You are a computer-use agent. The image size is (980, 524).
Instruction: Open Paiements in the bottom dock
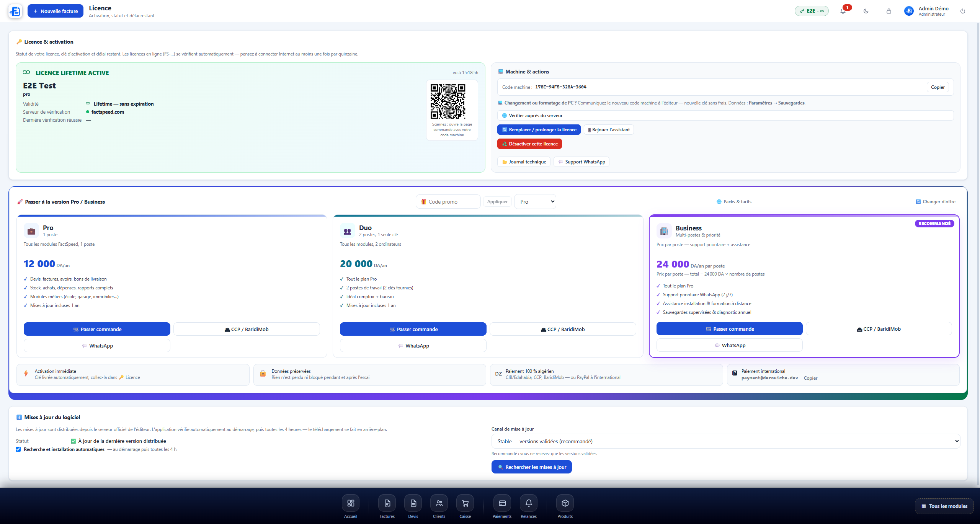click(502, 507)
